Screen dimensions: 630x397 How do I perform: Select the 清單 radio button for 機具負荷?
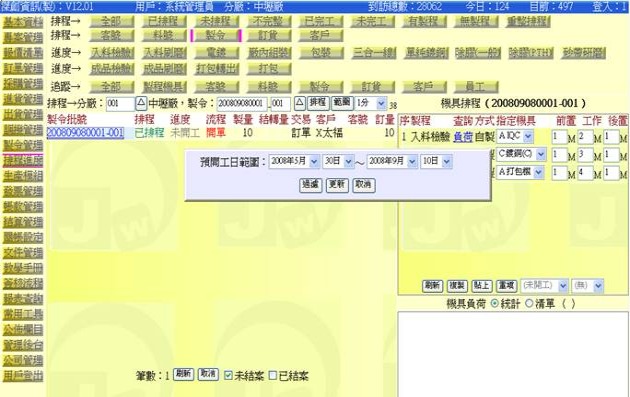(529, 303)
